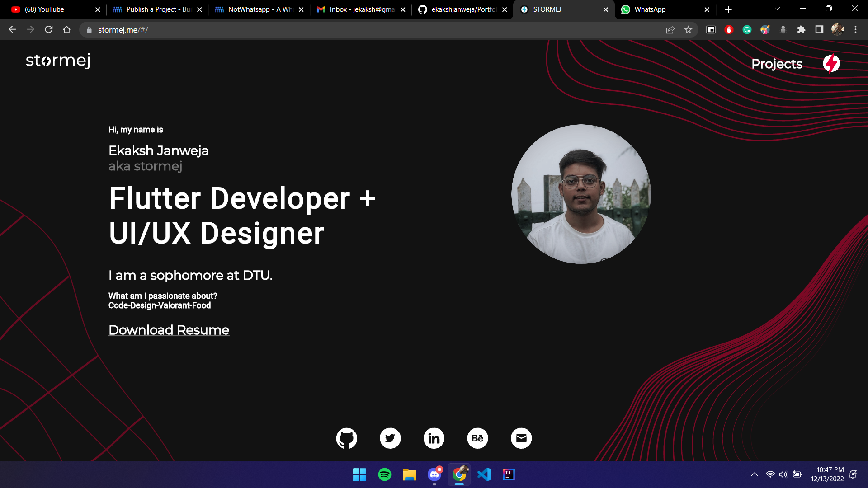The image size is (868, 488).
Task: Click the circular profile photo
Action: [581, 194]
